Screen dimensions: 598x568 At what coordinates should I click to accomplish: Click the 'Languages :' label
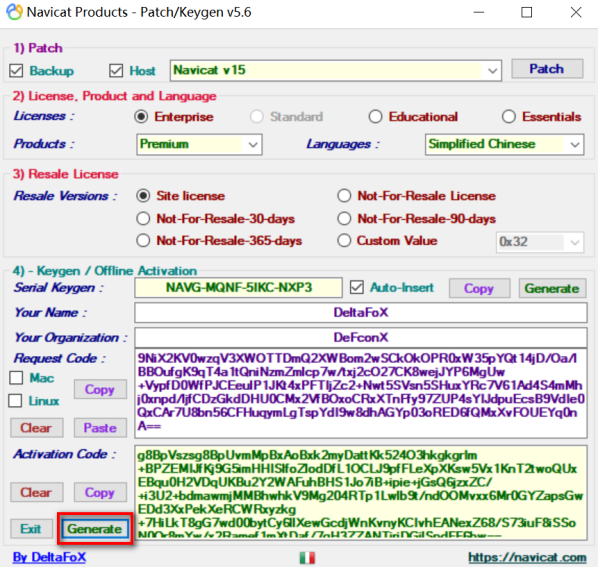click(343, 144)
